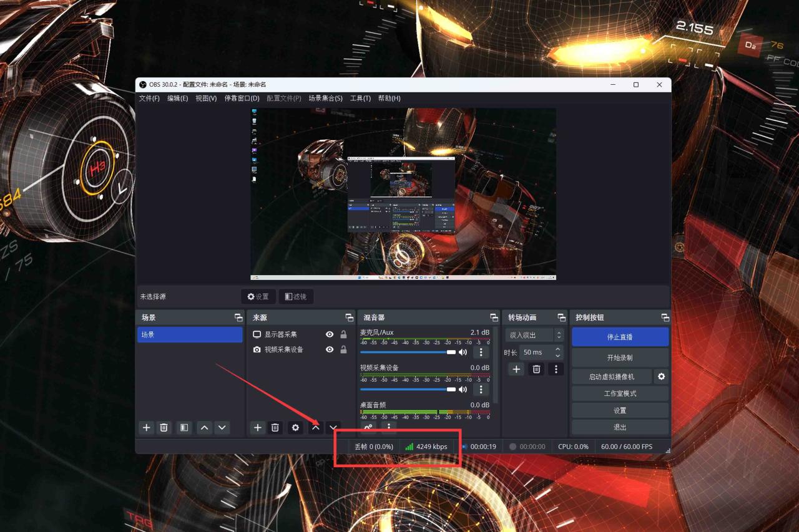799x532 pixels.
Task: Add a transition with plus icon in 转场动画
Action: pos(516,369)
